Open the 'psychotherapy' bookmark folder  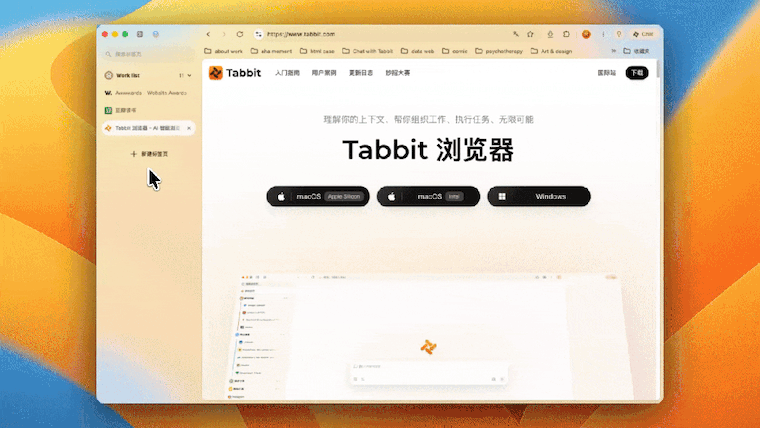[x=499, y=51]
